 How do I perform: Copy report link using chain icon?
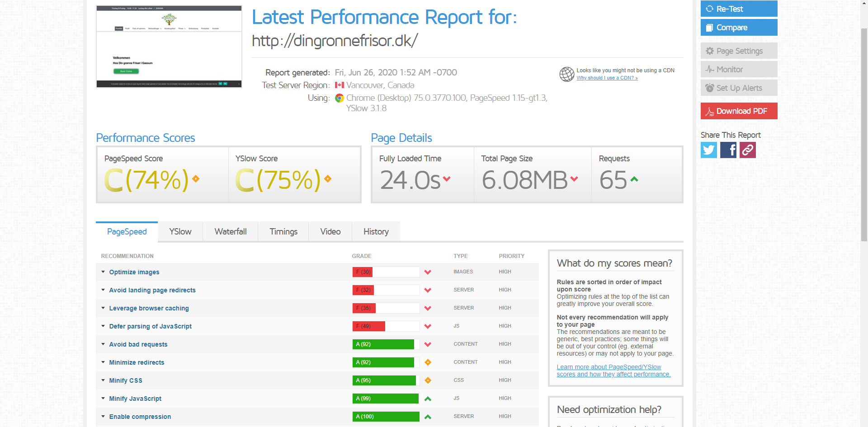(747, 150)
